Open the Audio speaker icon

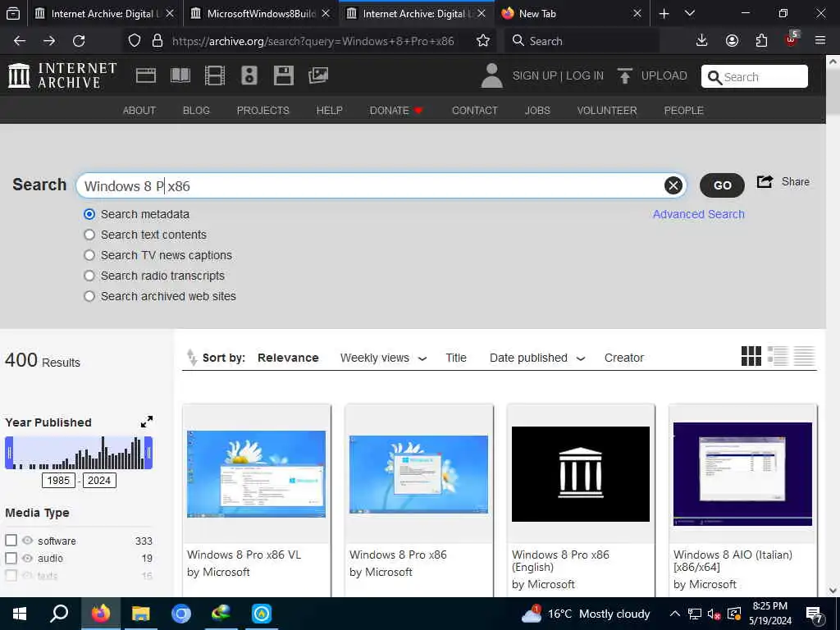coord(249,75)
